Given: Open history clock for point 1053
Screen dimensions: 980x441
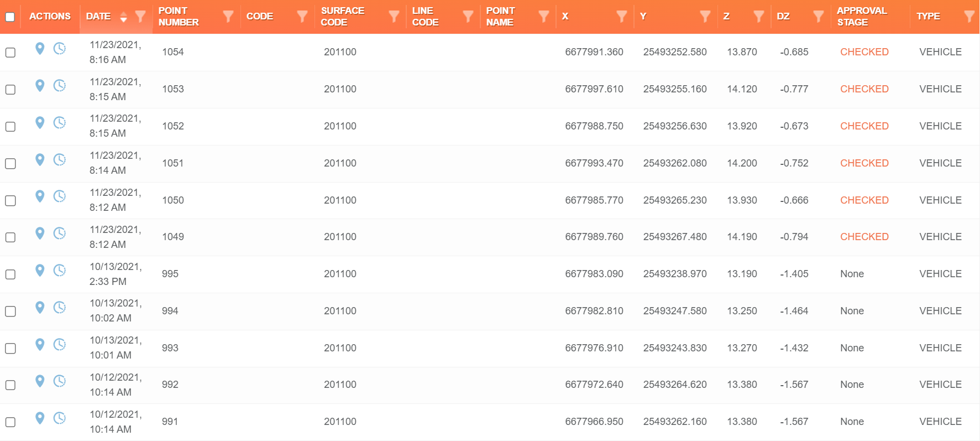Looking at the screenshot, I should (x=60, y=86).
